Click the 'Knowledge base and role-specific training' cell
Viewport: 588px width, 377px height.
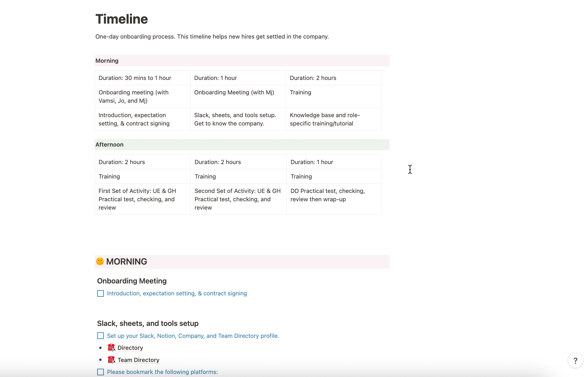(325, 119)
